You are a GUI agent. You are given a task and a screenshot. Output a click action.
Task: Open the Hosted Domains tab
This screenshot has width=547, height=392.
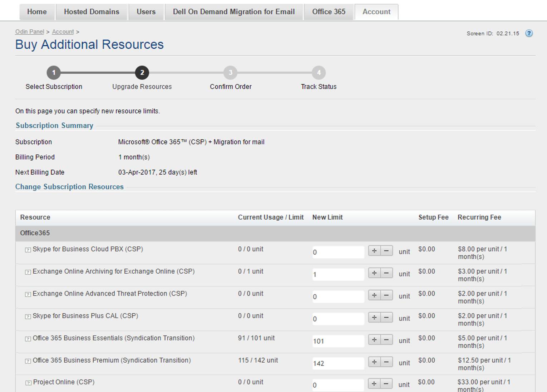(92, 11)
